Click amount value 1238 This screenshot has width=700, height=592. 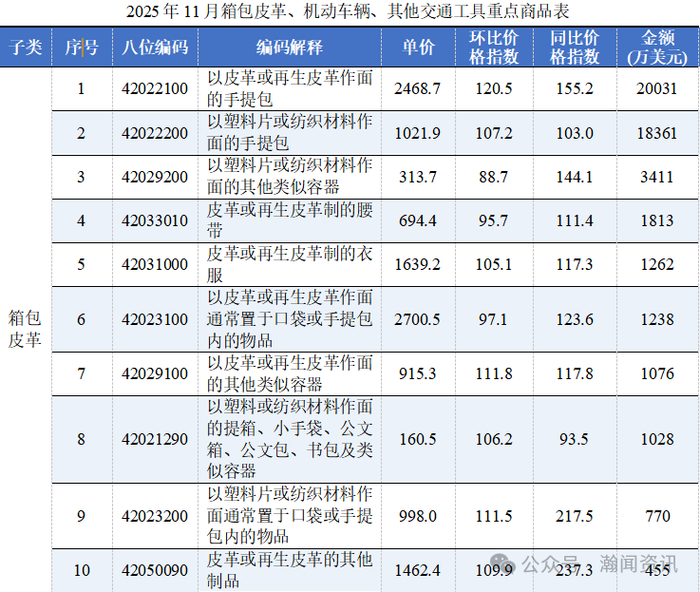(x=657, y=319)
